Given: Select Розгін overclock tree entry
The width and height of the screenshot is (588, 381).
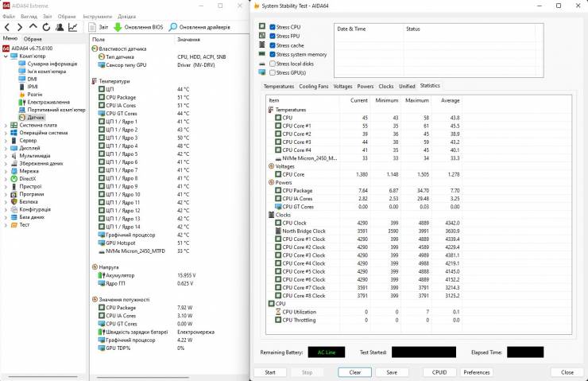Looking at the screenshot, I should (x=30, y=94).
